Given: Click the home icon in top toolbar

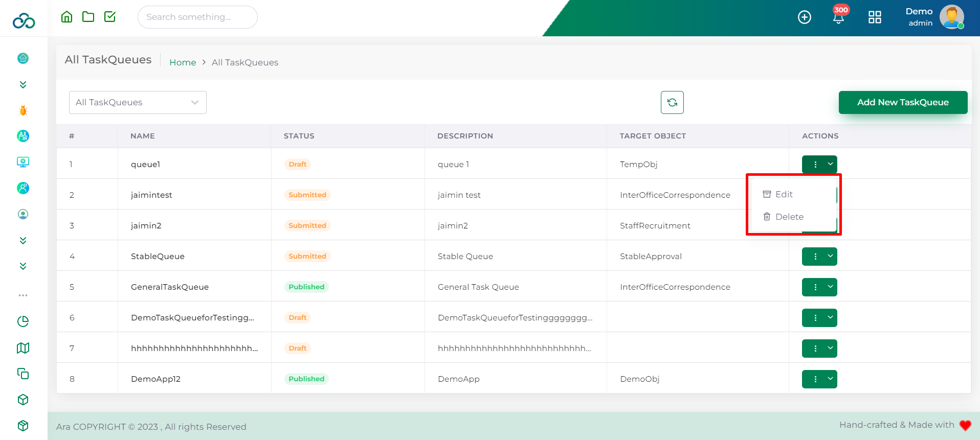Looking at the screenshot, I should 66,17.
